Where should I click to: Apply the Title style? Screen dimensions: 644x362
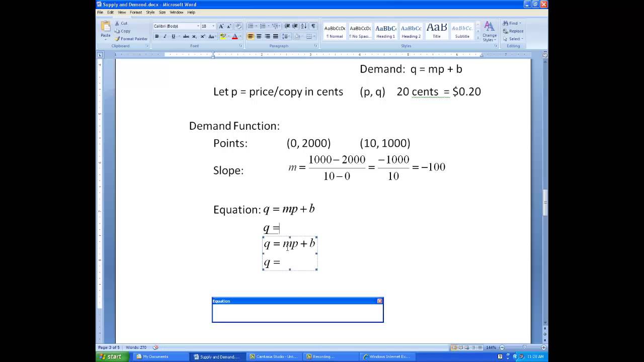tap(437, 31)
